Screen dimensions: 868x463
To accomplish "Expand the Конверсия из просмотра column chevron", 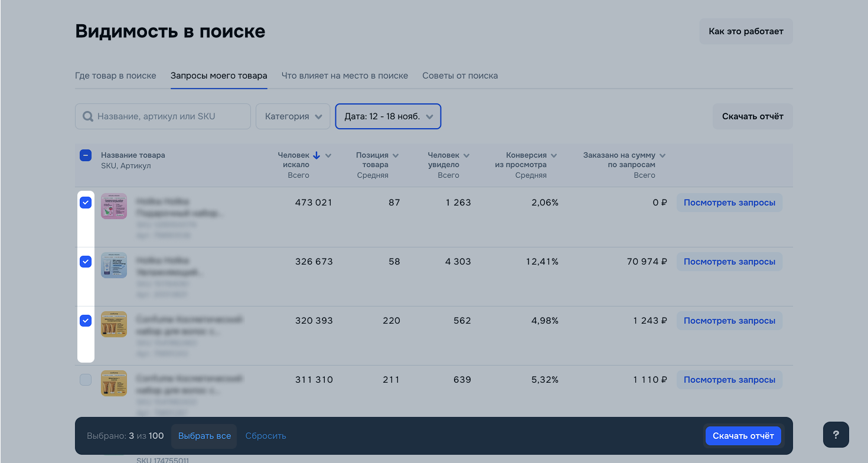I will point(554,155).
